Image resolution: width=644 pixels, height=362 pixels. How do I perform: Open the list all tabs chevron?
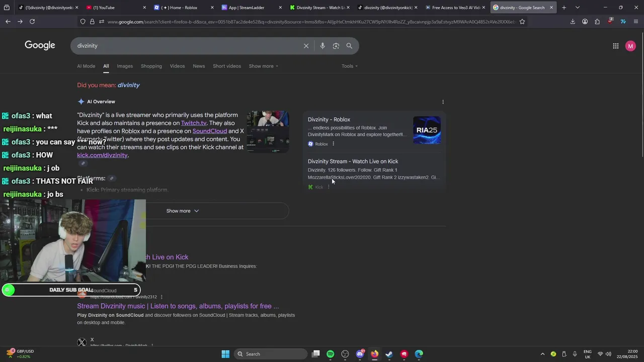(x=578, y=8)
